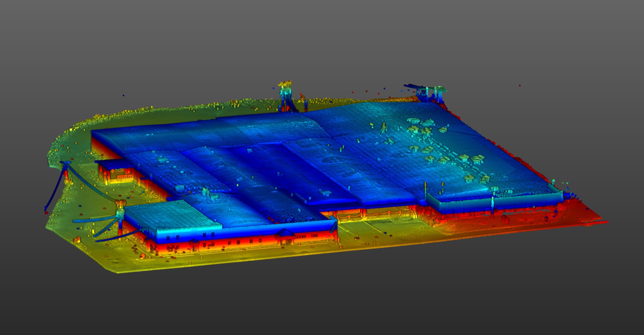Select the peaked entrance gable on the front facade
Screen dimensions: 644x335
[x=285, y=233]
